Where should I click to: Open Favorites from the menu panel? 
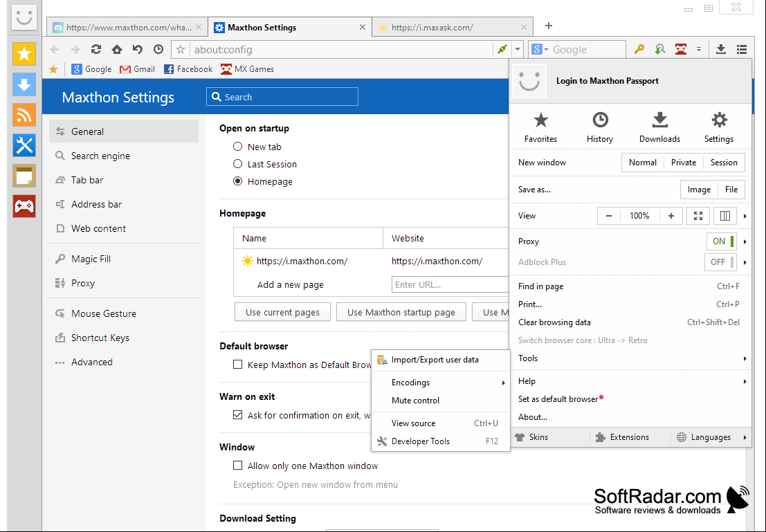pos(541,127)
